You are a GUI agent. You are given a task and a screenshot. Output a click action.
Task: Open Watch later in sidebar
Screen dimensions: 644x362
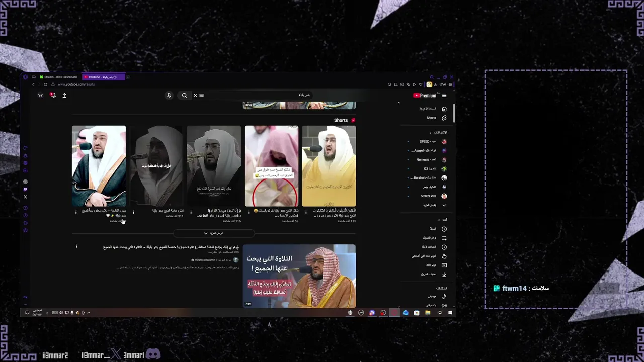point(433,247)
